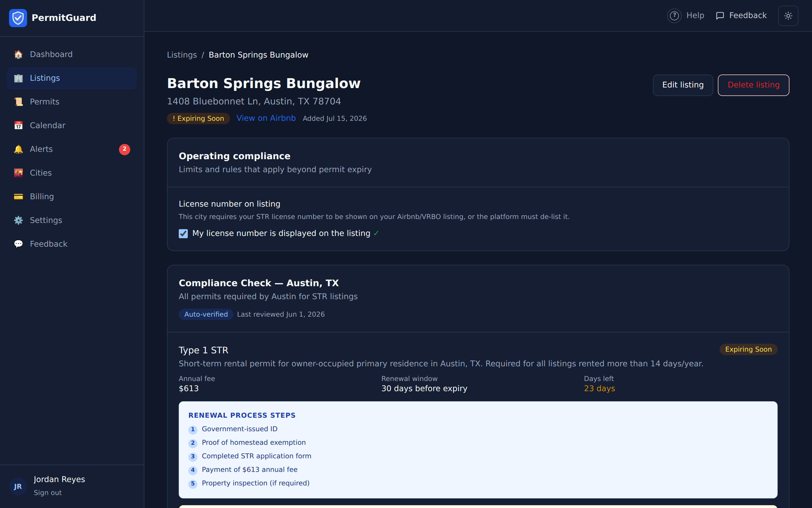
Task: Click the '23 days' days left value
Action: pos(599,389)
